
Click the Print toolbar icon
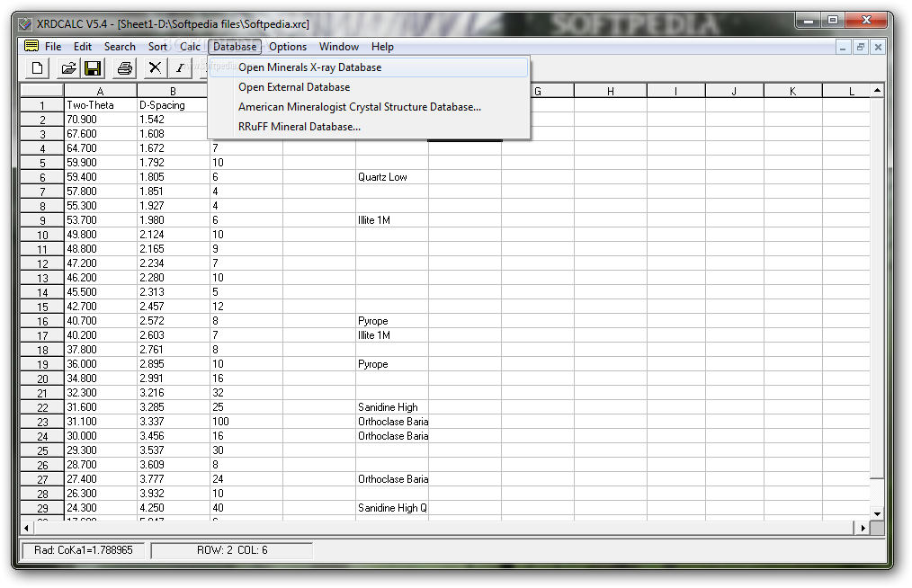[124, 68]
